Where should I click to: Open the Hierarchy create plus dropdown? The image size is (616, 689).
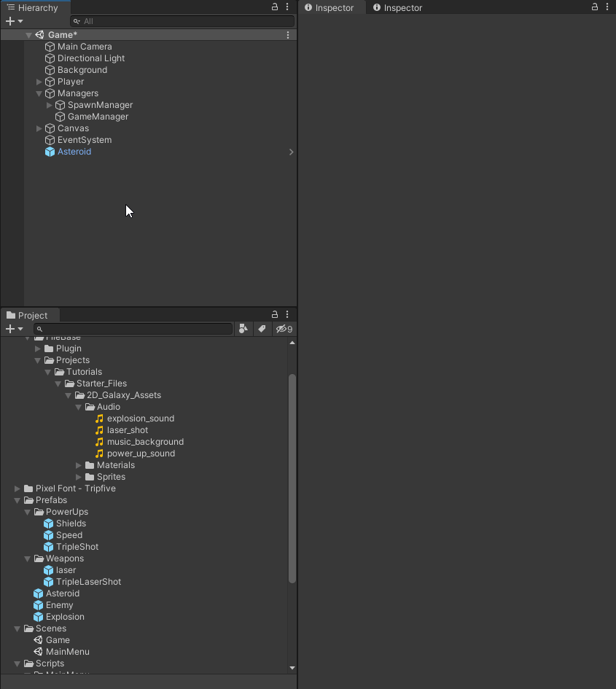point(14,21)
